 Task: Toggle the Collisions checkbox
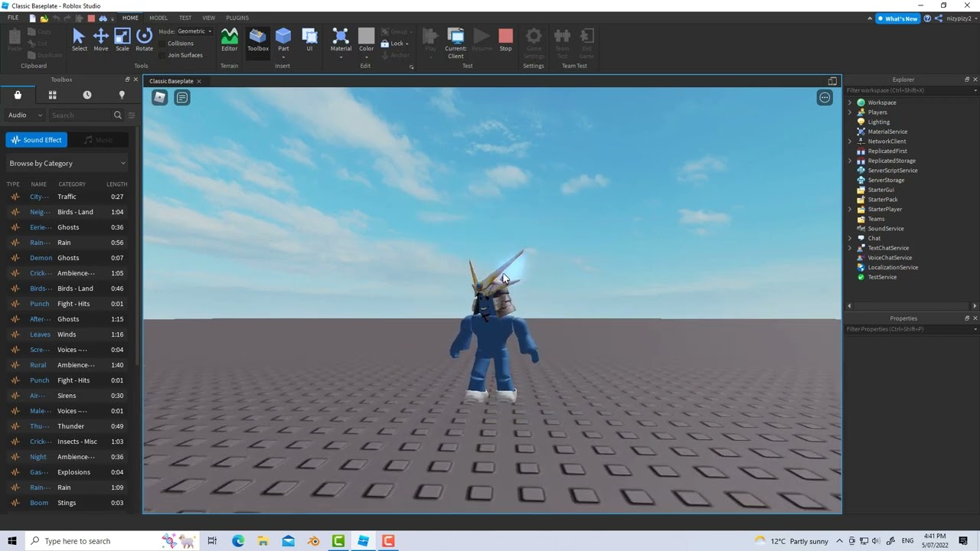pyautogui.click(x=164, y=44)
